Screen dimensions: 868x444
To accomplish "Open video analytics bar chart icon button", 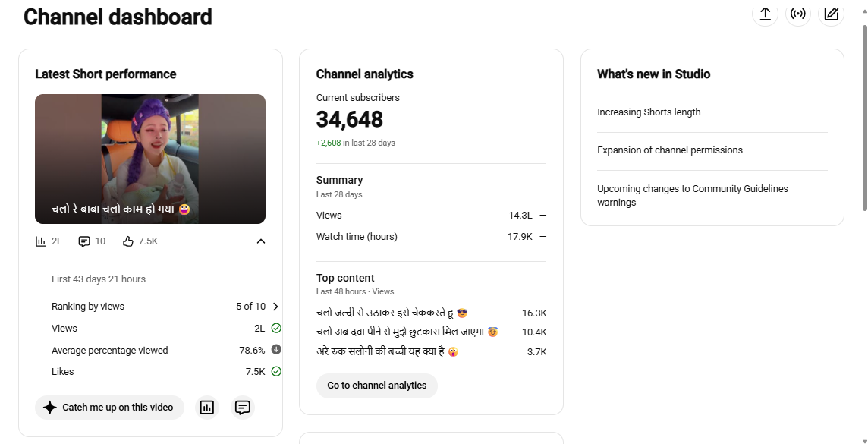I will coord(207,408).
